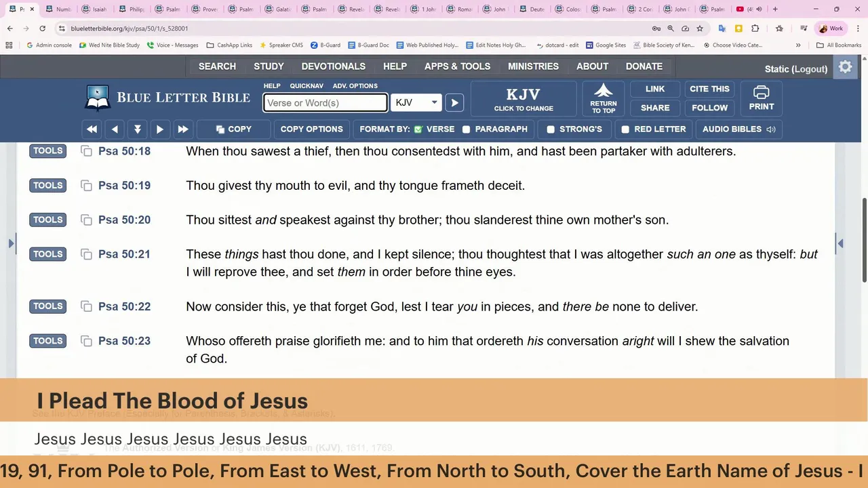
Task: Copy verse Psa 50:20 using its copy icon
Action: point(86,220)
